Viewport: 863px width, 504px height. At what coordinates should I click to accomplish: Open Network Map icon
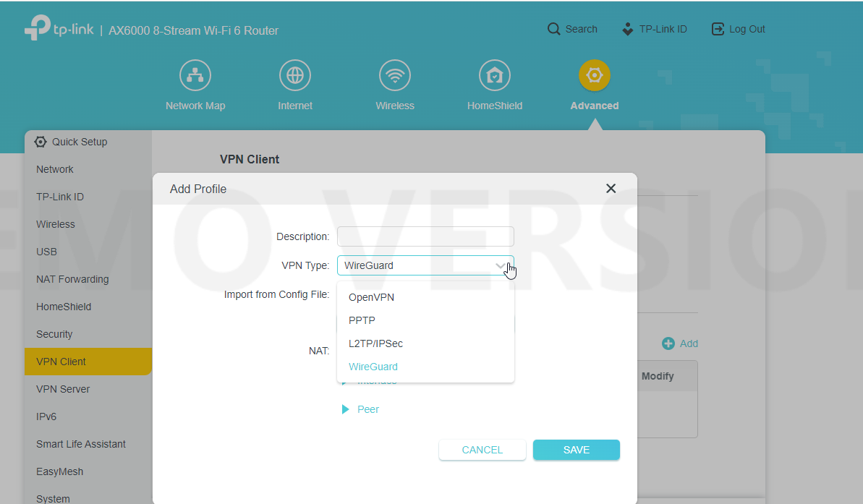[195, 75]
